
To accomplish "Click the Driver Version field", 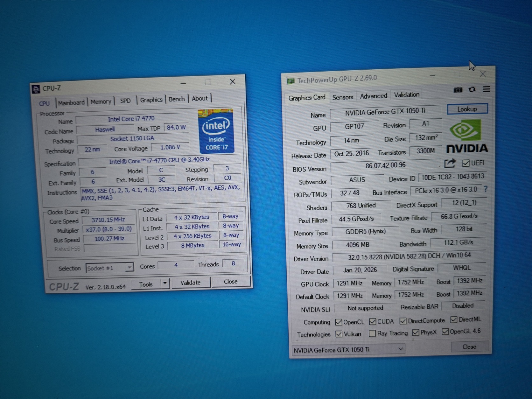I will click(409, 256).
